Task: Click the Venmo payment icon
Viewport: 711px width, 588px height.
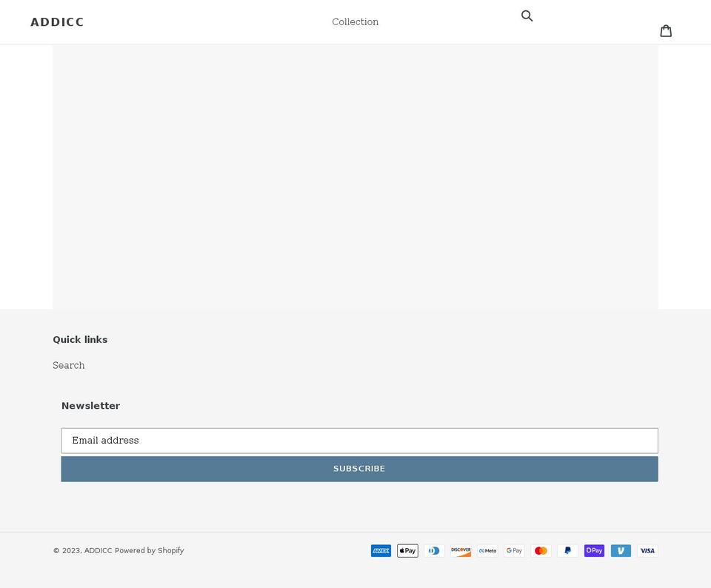Action: (621, 550)
